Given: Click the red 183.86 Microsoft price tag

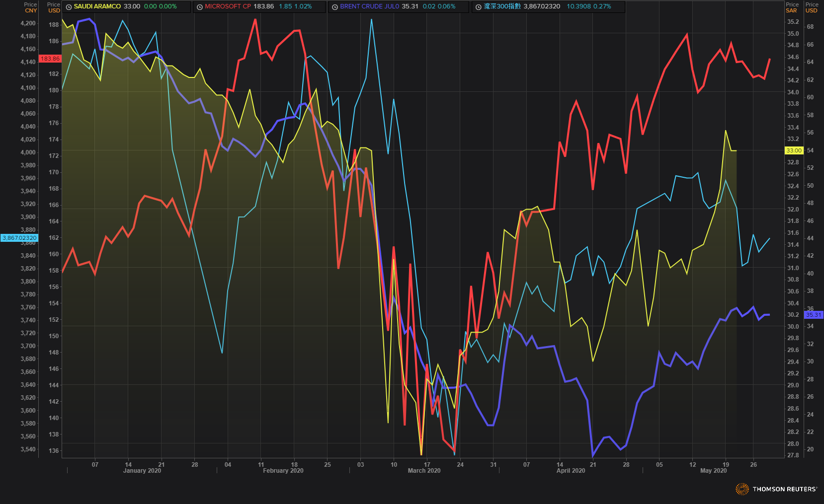Looking at the screenshot, I should pos(50,59).
